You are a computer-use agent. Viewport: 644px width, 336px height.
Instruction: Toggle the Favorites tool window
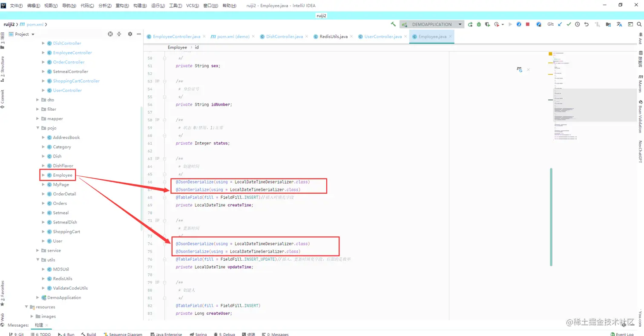click(x=3, y=294)
